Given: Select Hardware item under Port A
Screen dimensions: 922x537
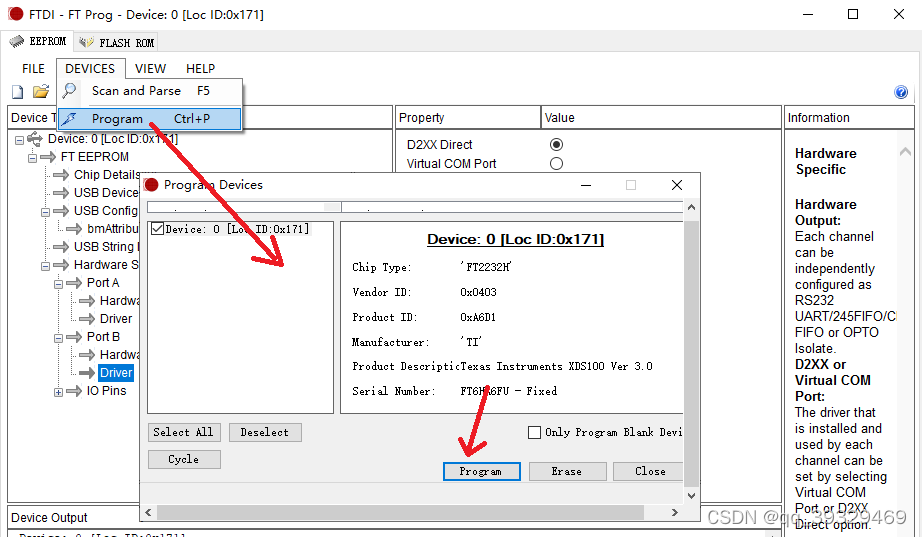Looking at the screenshot, I should pos(119,301).
